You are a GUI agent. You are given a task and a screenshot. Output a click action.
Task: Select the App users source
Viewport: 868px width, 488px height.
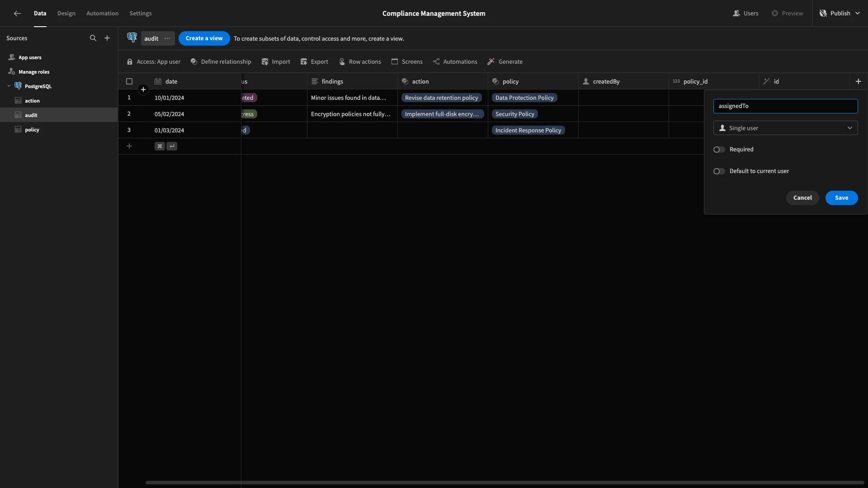[59, 57]
